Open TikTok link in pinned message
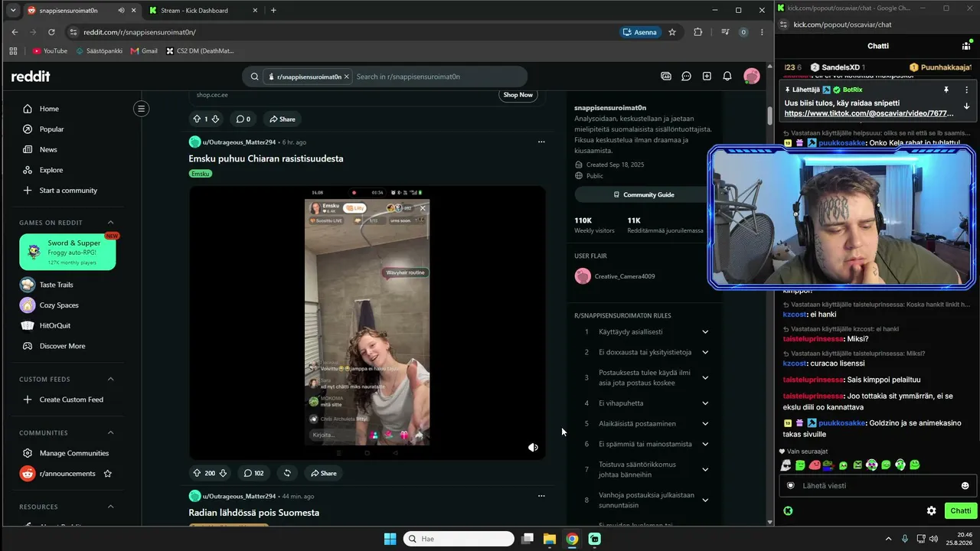Viewport: 980px width, 551px height. [x=869, y=113]
